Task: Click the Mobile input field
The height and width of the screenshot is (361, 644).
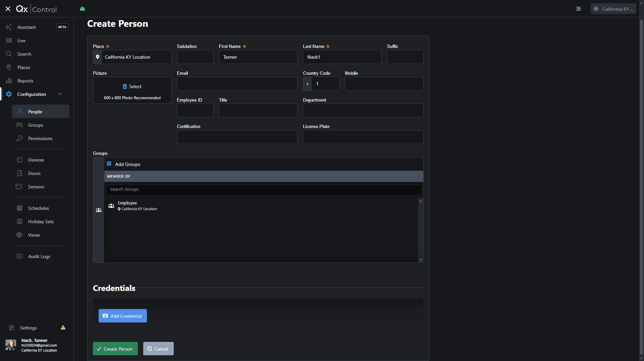Action: [x=384, y=84]
